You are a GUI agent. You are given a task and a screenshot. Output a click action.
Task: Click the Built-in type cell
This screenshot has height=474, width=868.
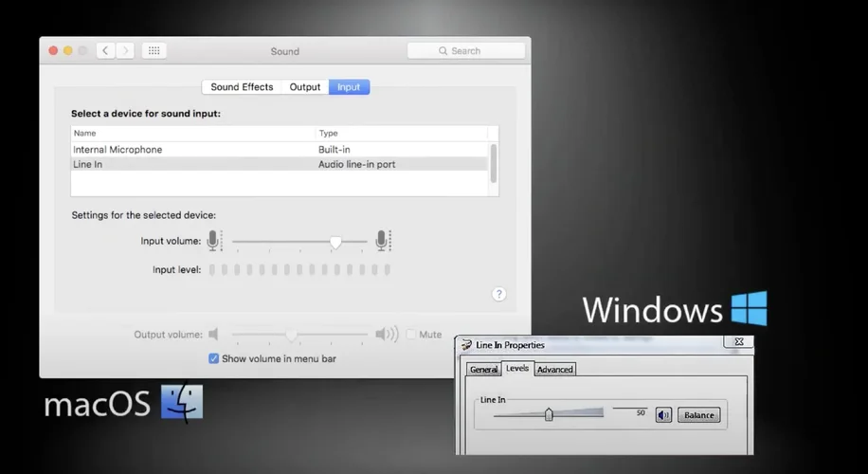(x=335, y=150)
